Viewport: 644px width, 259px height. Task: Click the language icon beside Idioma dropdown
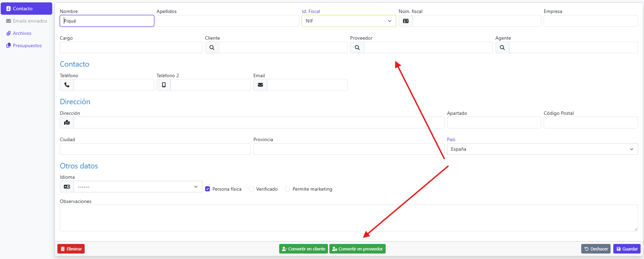(67, 187)
